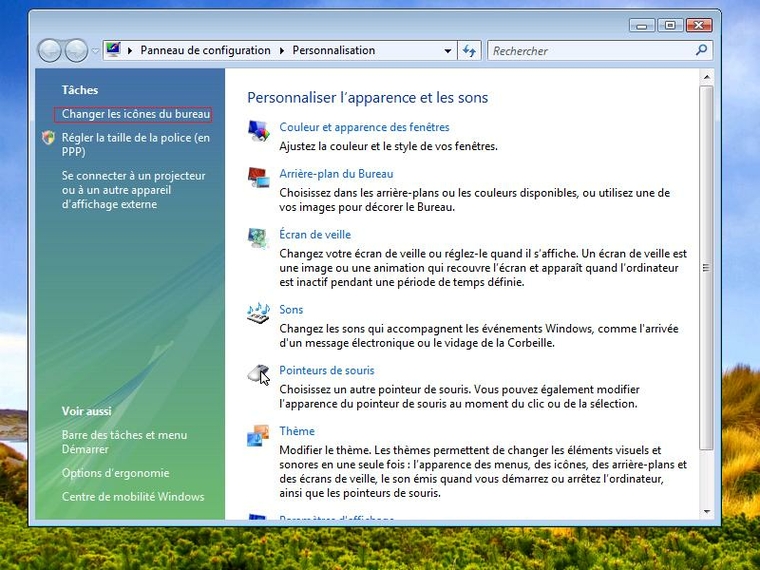Go back with the Back arrow button
This screenshot has width=760, height=570.
coord(49,50)
